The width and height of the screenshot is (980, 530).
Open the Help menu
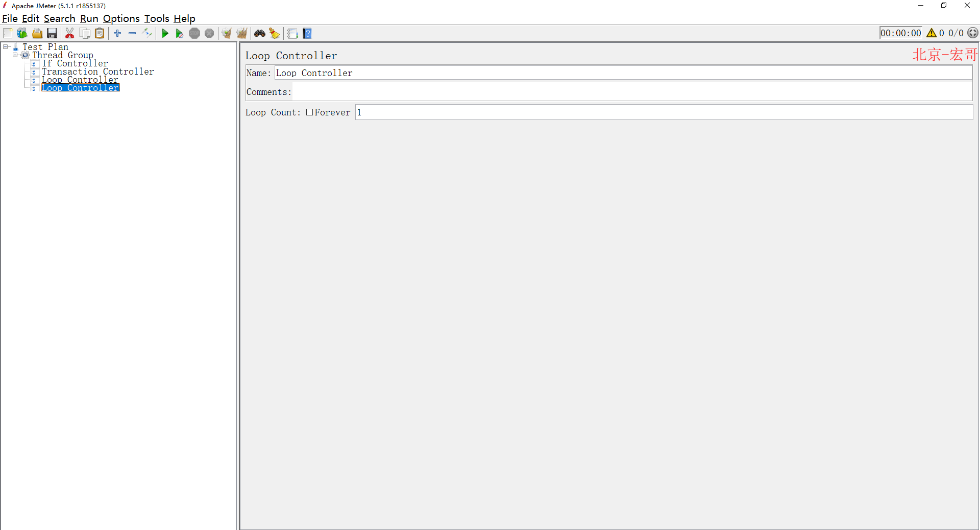click(184, 19)
